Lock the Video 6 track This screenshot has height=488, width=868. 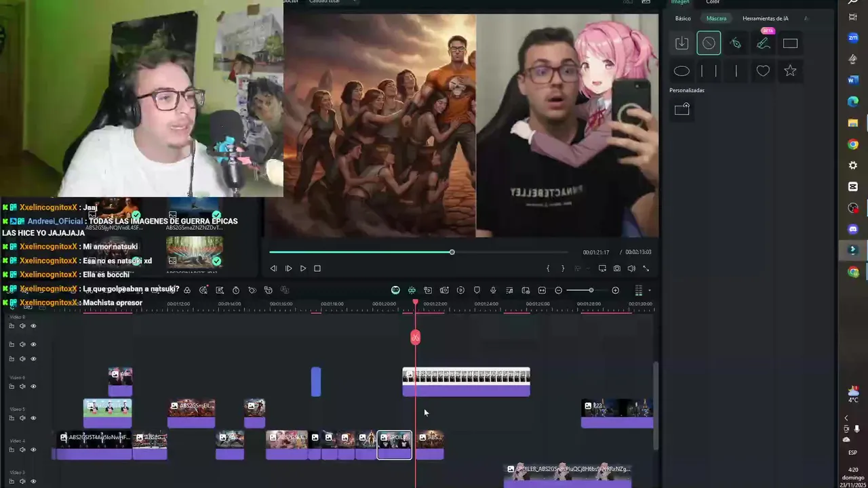pos(12,386)
